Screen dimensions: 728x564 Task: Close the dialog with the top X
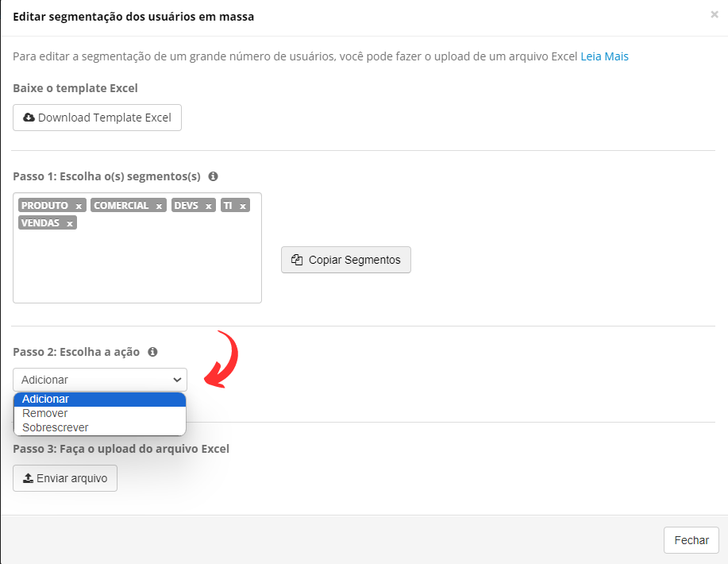(715, 15)
